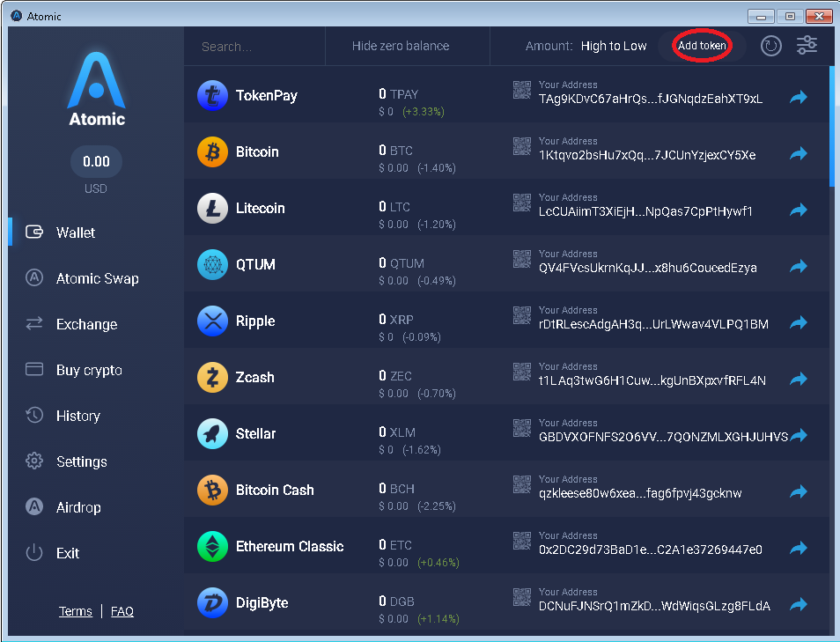This screenshot has width=840, height=642.
Task: Change Amount sort order High to Low
Action: coord(614,46)
